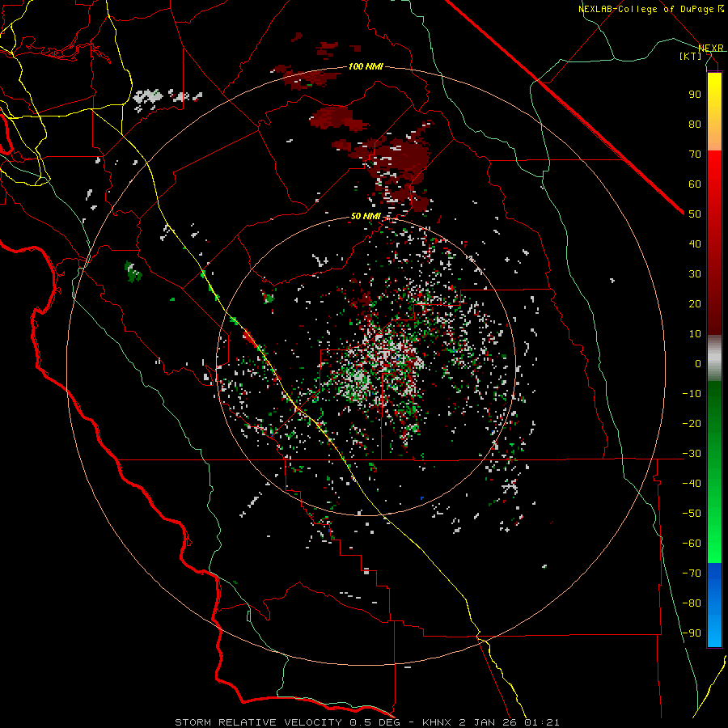The height and width of the screenshot is (728, 728).
Task: Click the 90 value on the velocity scale
Action: tap(695, 95)
